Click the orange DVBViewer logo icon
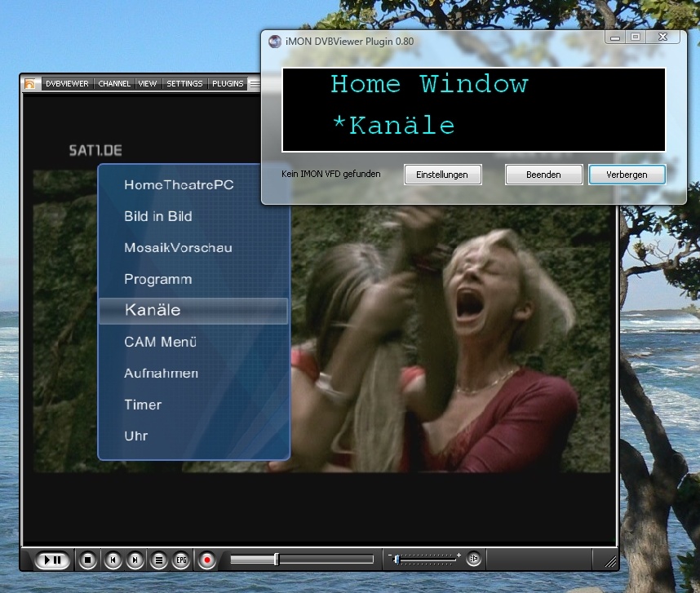The image size is (700, 593). point(30,83)
